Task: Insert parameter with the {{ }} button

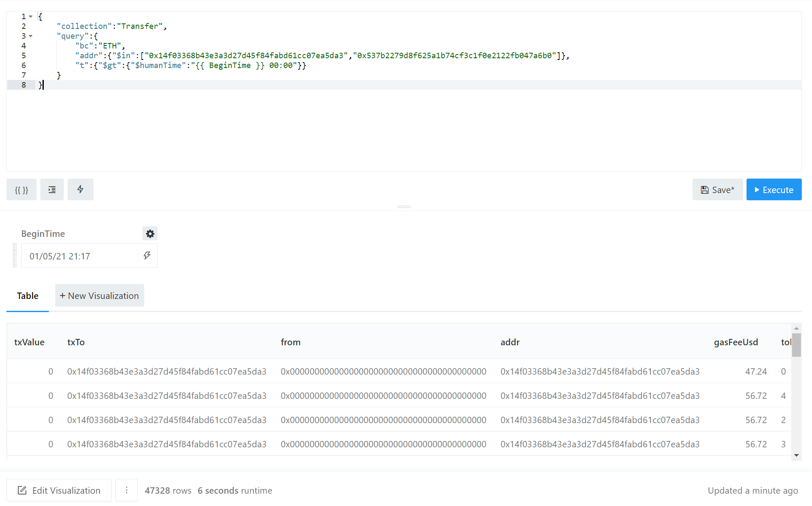Action: (21, 190)
